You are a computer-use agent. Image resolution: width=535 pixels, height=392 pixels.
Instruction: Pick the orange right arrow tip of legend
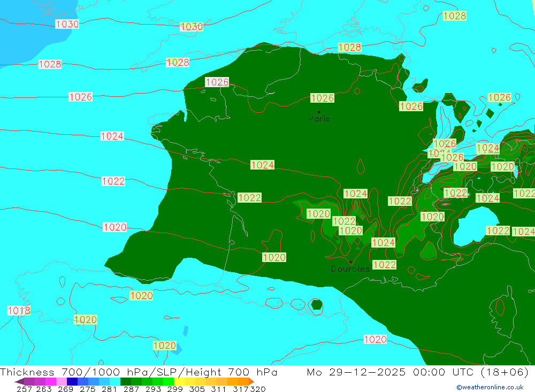point(251,381)
